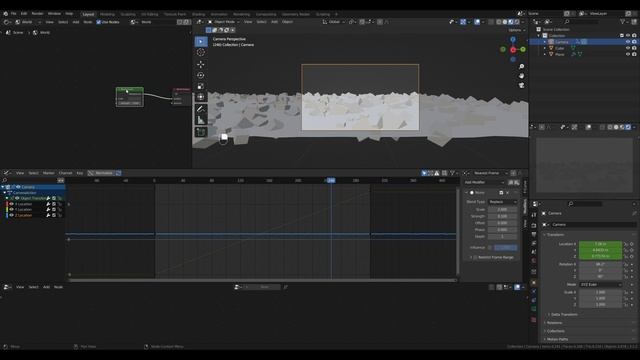
Task: Click the Blender logo in the top bar
Action: 5,13
